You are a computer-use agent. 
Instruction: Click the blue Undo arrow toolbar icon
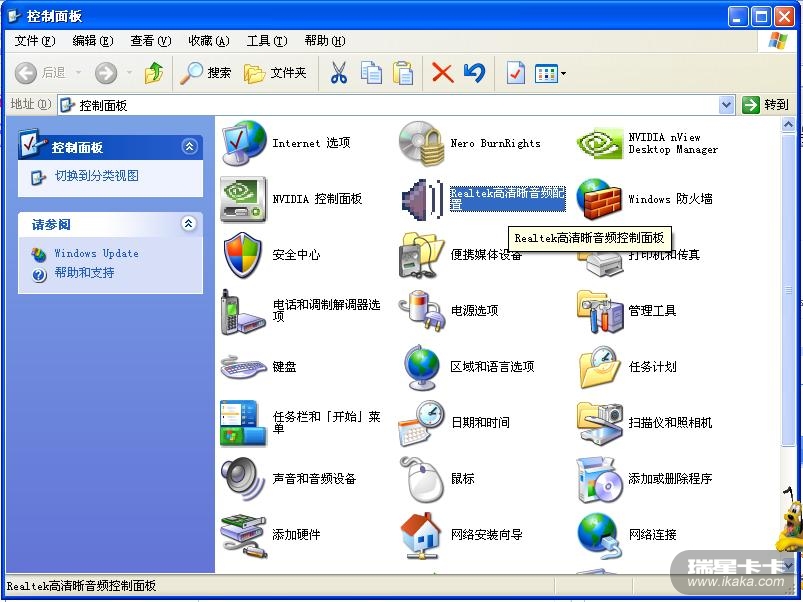(x=474, y=73)
